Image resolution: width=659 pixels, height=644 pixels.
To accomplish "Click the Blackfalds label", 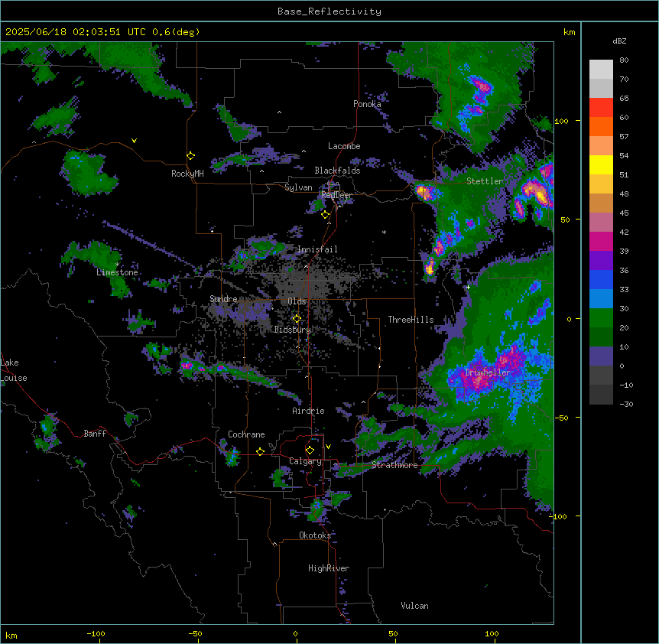I will click(x=337, y=171).
